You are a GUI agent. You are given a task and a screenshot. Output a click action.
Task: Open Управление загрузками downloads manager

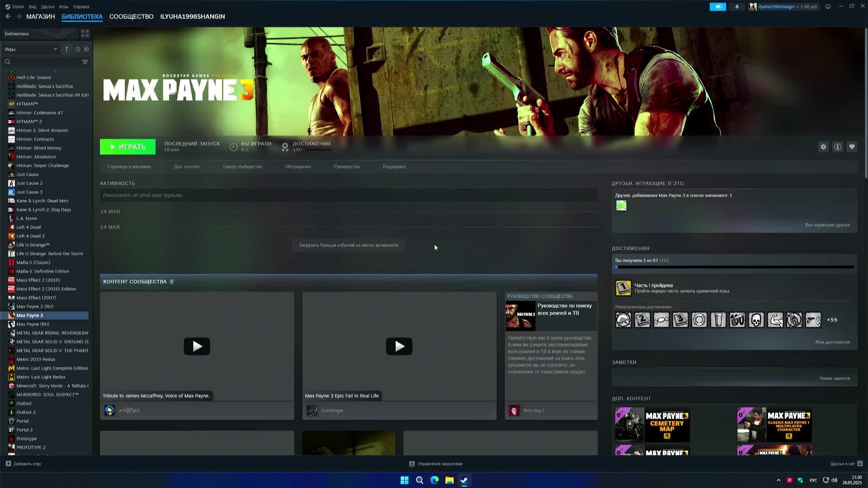tap(436, 464)
